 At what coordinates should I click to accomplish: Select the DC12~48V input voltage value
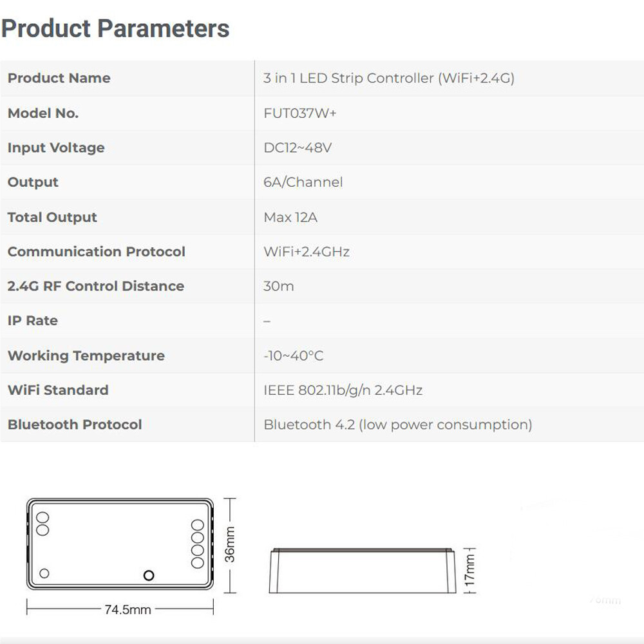[x=298, y=147]
